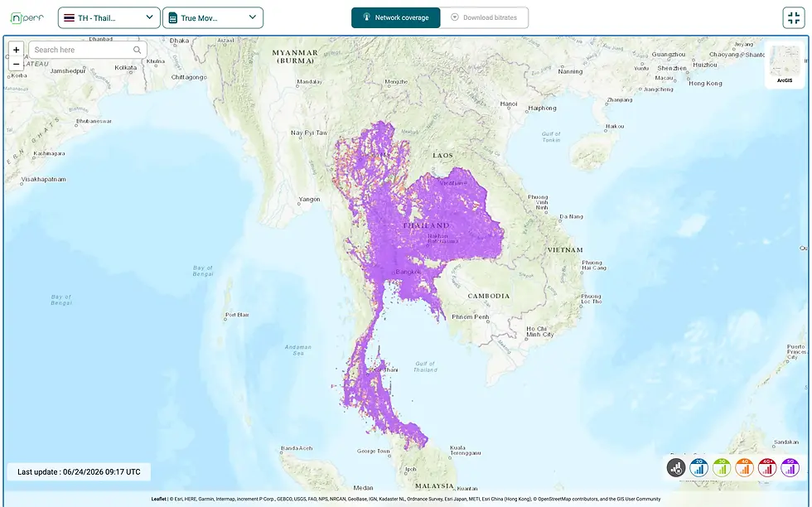This screenshot has height=507, width=812.
Task: Click the Nanning city label
Action: point(570,71)
